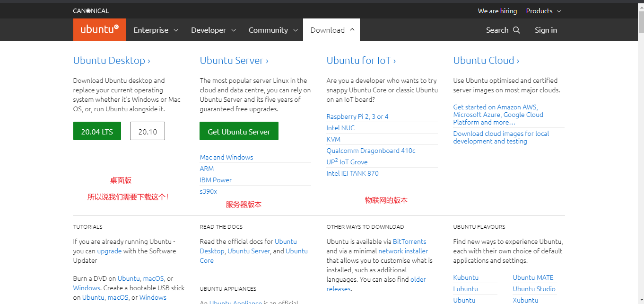Open the Developer menu
This screenshot has width=644, height=304.
click(x=213, y=30)
